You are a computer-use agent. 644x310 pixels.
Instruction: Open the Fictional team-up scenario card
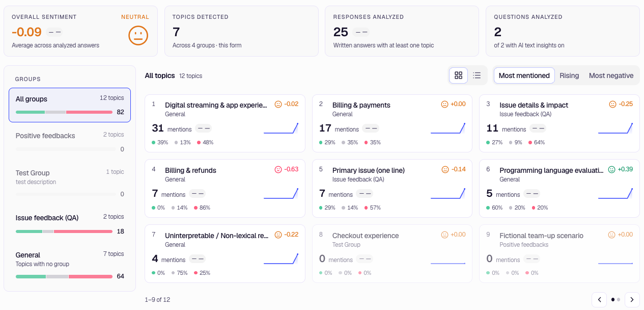pos(559,254)
